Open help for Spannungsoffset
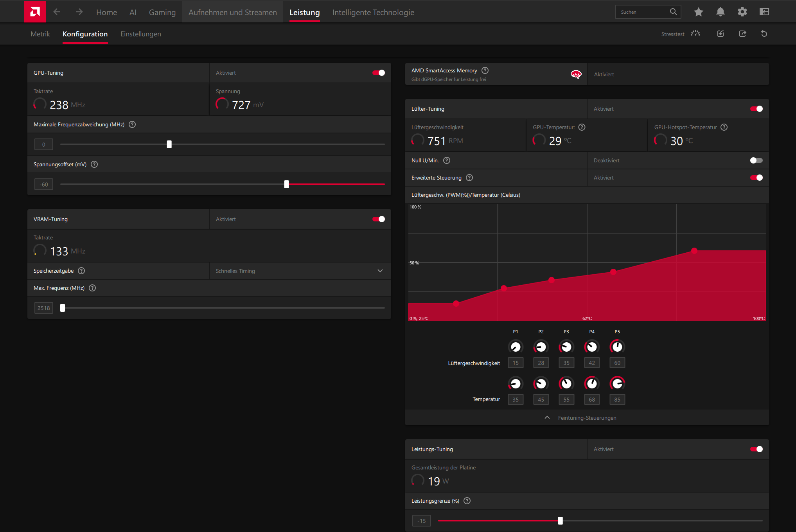Screen dimensions: 796x532 94,164
